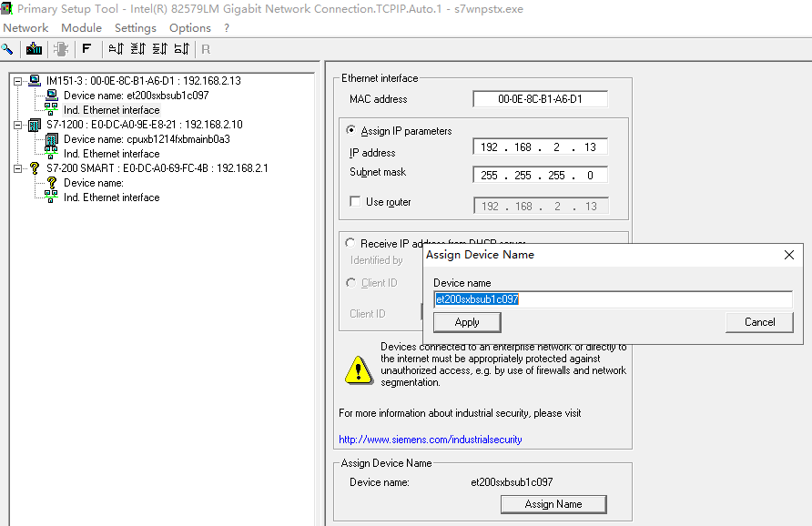The width and height of the screenshot is (812, 526).
Task: Click the sort by device type toolbar icon
Action: point(180,49)
